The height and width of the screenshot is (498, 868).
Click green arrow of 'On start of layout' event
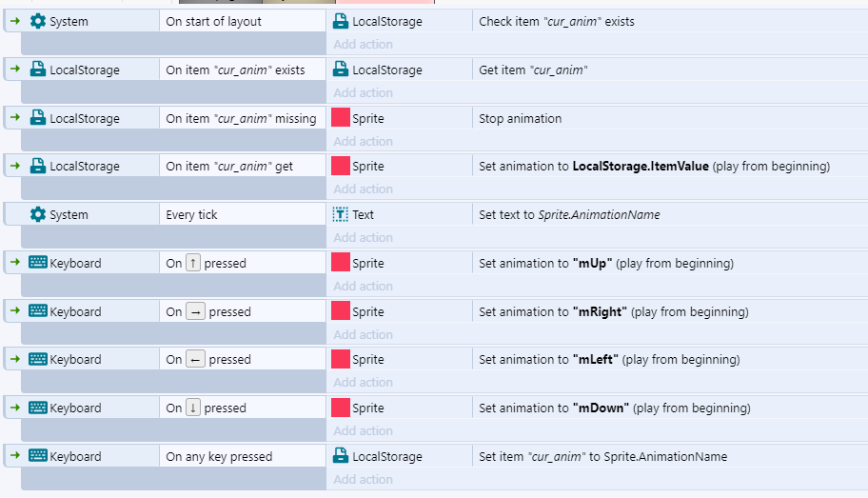coord(15,21)
